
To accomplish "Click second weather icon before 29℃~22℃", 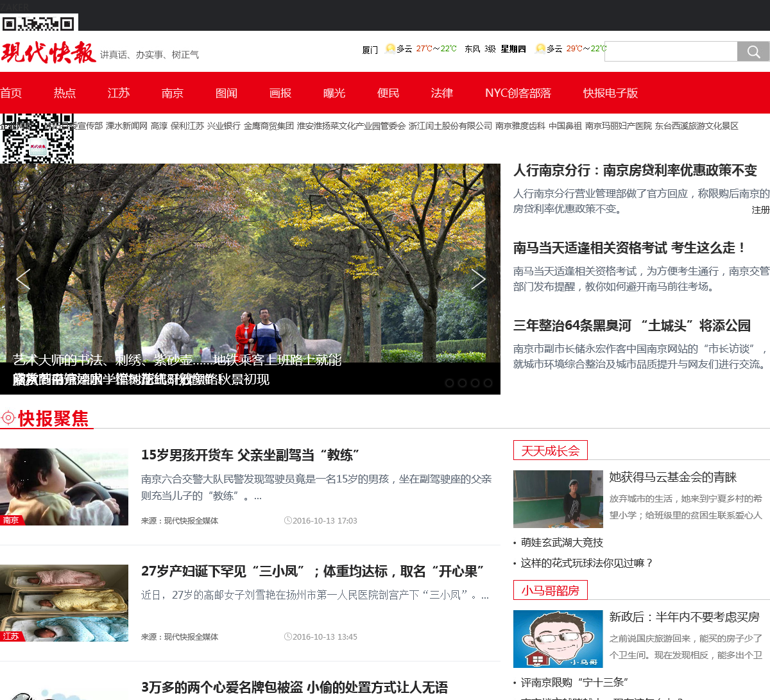I will click(540, 49).
